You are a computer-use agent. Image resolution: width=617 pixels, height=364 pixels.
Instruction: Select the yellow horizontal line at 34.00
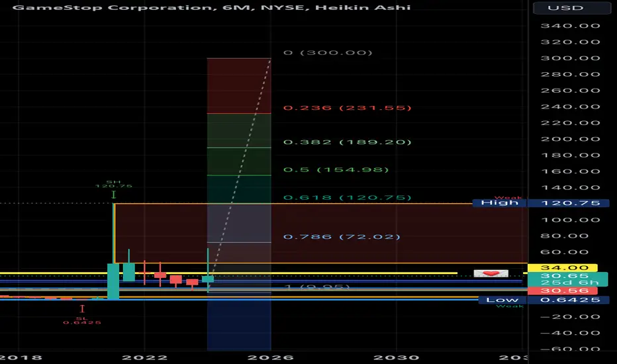coord(228,273)
